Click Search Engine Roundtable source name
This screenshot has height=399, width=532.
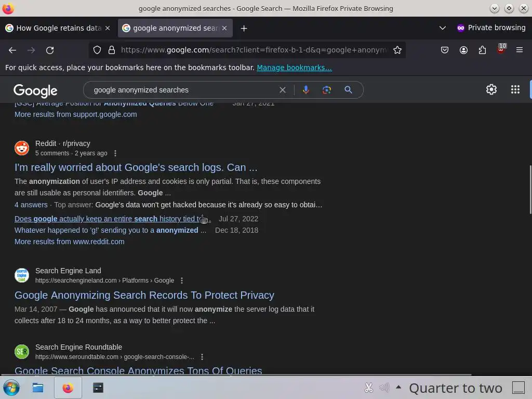pos(79,347)
